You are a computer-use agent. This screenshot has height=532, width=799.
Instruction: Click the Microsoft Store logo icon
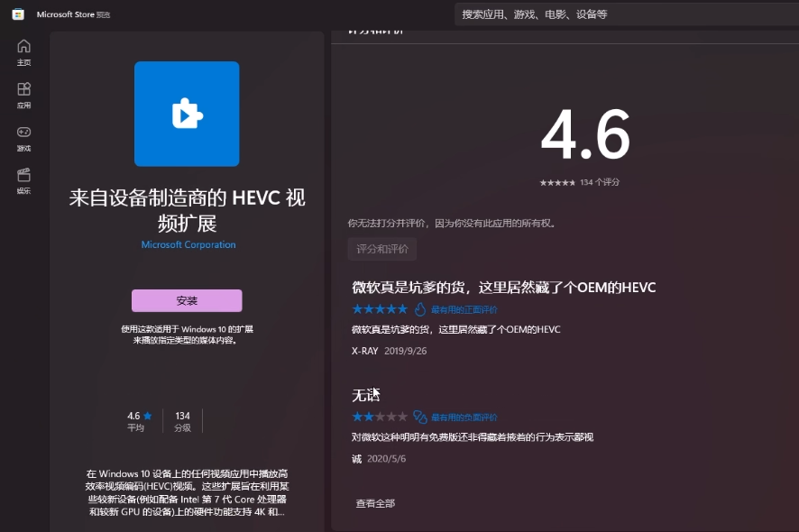18,14
